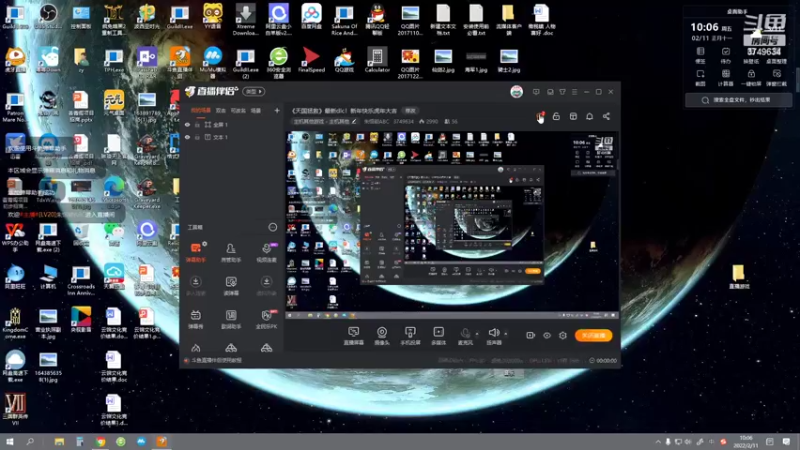Open the taskbar clock and date
This screenshot has width=800, height=450.
tap(746, 442)
